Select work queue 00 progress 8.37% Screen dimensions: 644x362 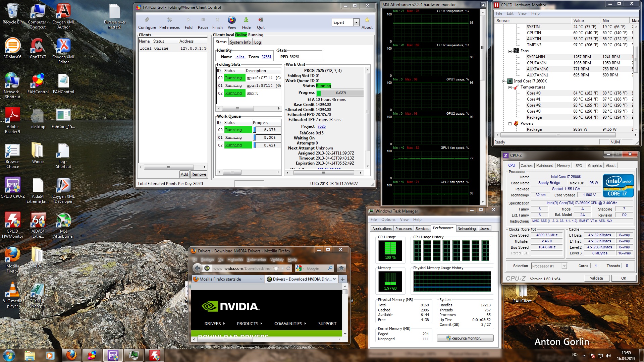point(267,130)
